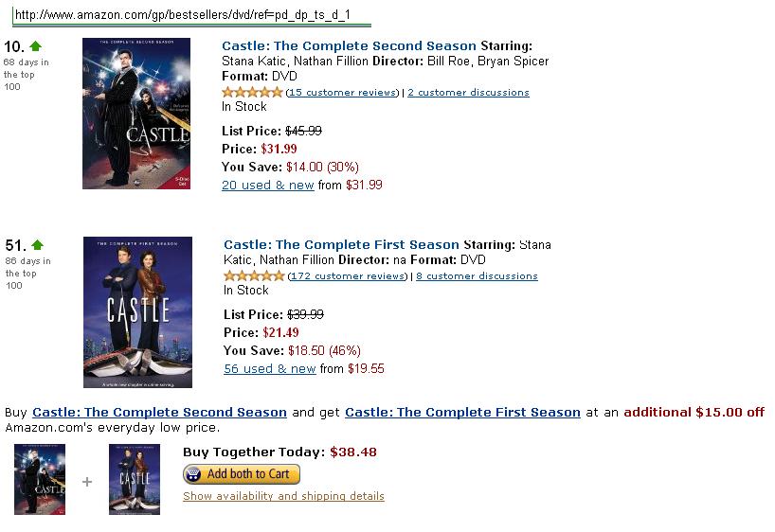This screenshot has height=532, width=775.
Task: Open 20 used & new offers
Action: tap(268, 186)
